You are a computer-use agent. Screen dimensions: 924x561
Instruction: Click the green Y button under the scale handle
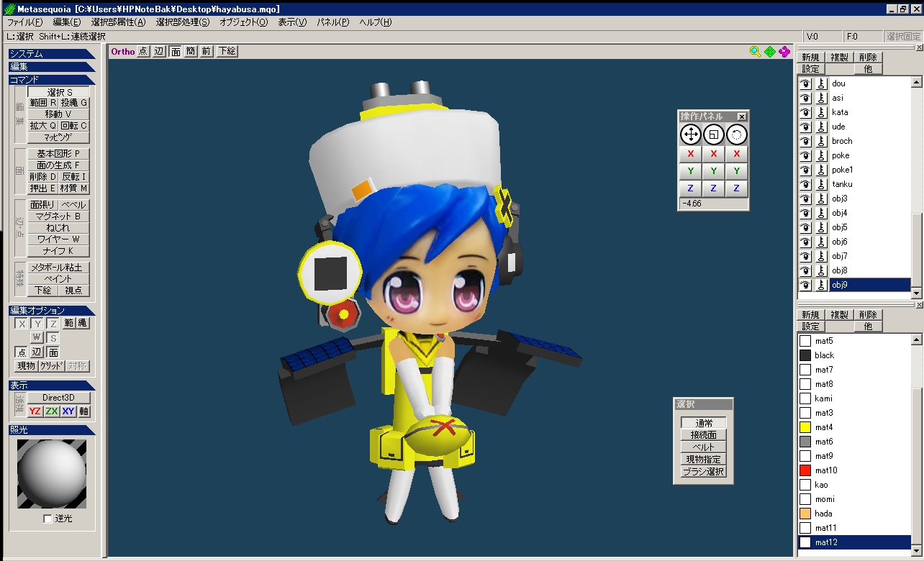[x=713, y=171]
